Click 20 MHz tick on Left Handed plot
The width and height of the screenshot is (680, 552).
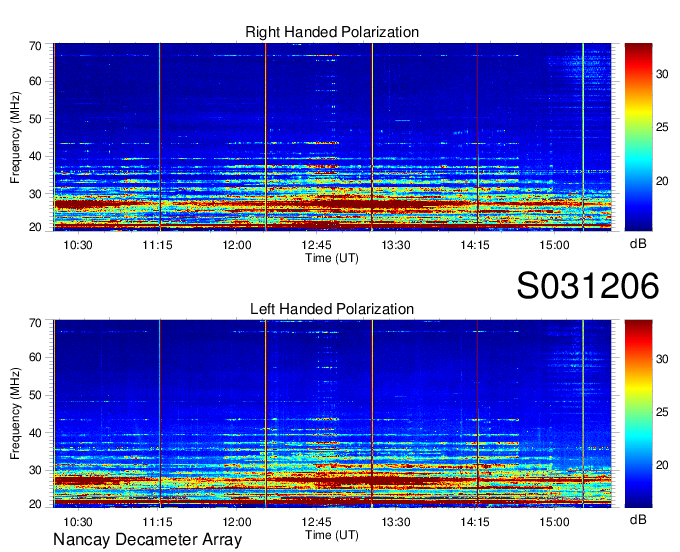click(35, 504)
